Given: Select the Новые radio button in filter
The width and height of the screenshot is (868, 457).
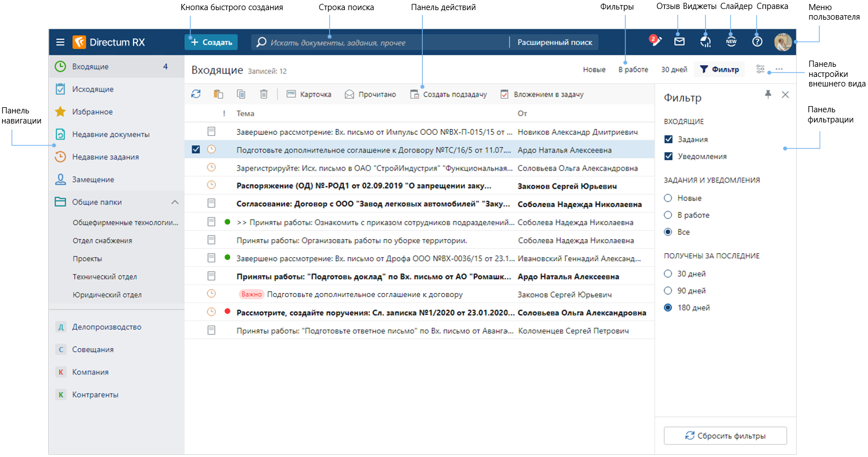Looking at the screenshot, I should point(668,198).
